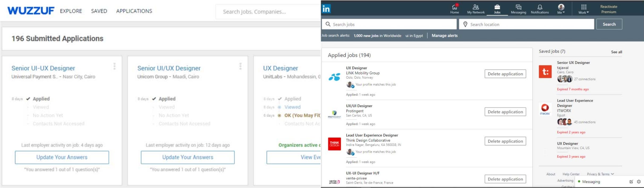Image resolution: width=644 pixels, height=188 pixels.
Task: Click View Event button on UnitLabs card
Action: click(294, 157)
